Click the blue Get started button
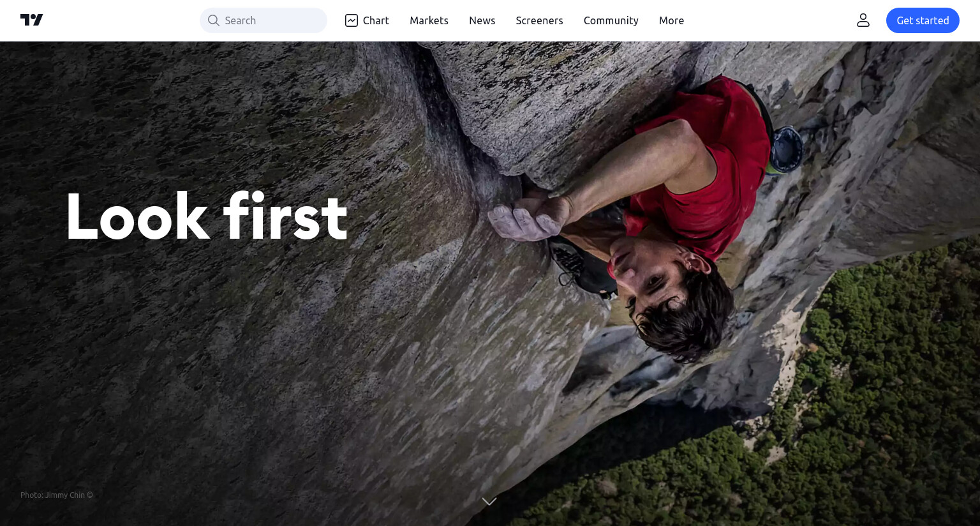Screen dimensions: 980x526 point(923,20)
